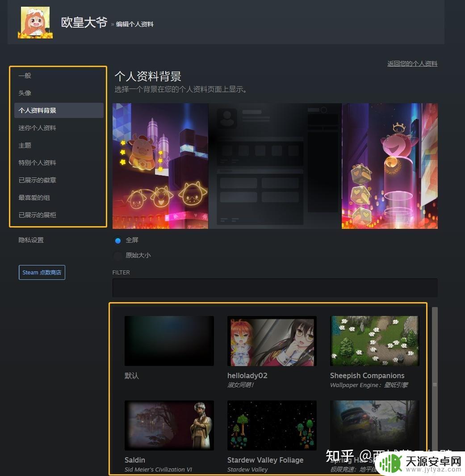This screenshot has width=465, height=476.
Task: Open 隐私设置 in the sidebar
Action: click(x=31, y=240)
